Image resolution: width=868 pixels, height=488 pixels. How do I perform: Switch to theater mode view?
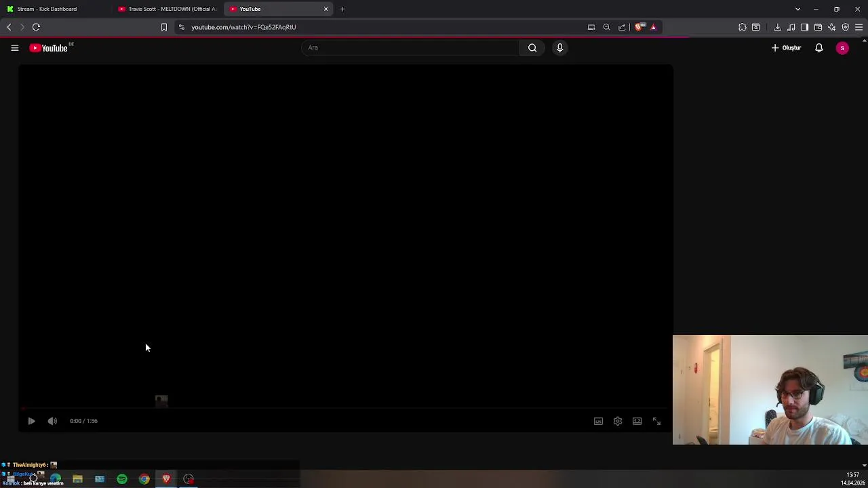coord(637,422)
